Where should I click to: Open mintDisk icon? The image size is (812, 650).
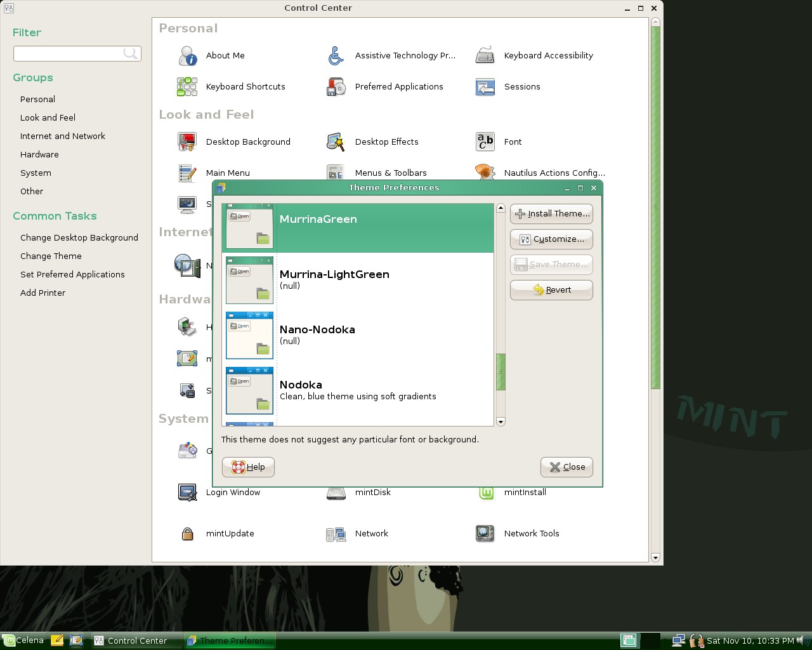click(x=336, y=493)
